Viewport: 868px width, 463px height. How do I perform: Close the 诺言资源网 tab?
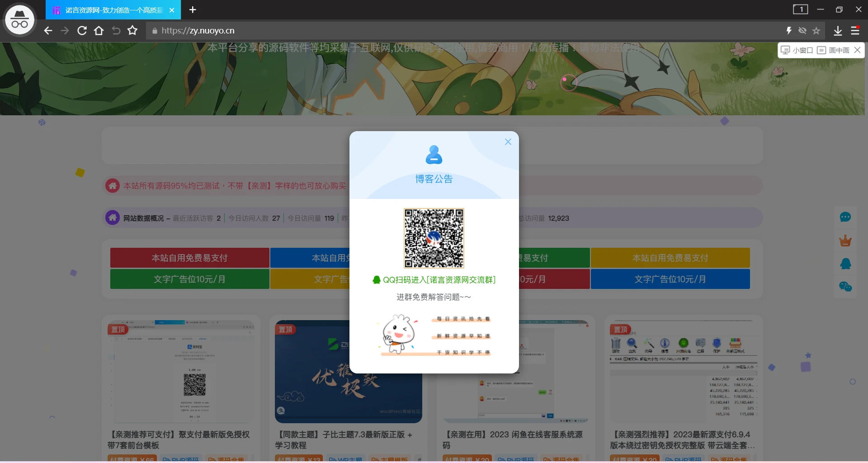click(x=172, y=10)
